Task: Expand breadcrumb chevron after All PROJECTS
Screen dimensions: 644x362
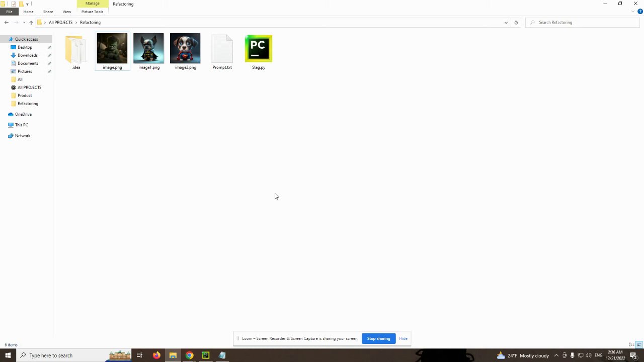Action: [76, 22]
